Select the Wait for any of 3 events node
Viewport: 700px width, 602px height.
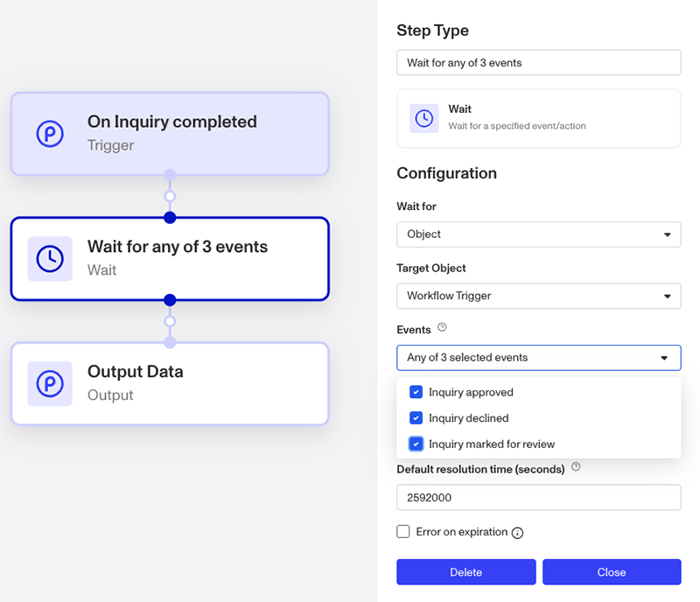pos(170,259)
